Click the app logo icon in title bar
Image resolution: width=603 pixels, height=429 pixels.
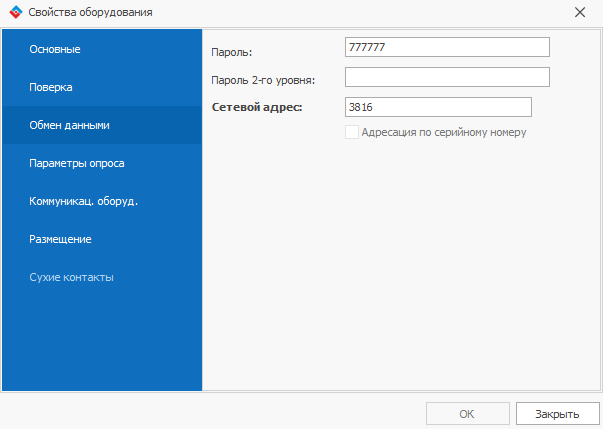[x=13, y=13]
